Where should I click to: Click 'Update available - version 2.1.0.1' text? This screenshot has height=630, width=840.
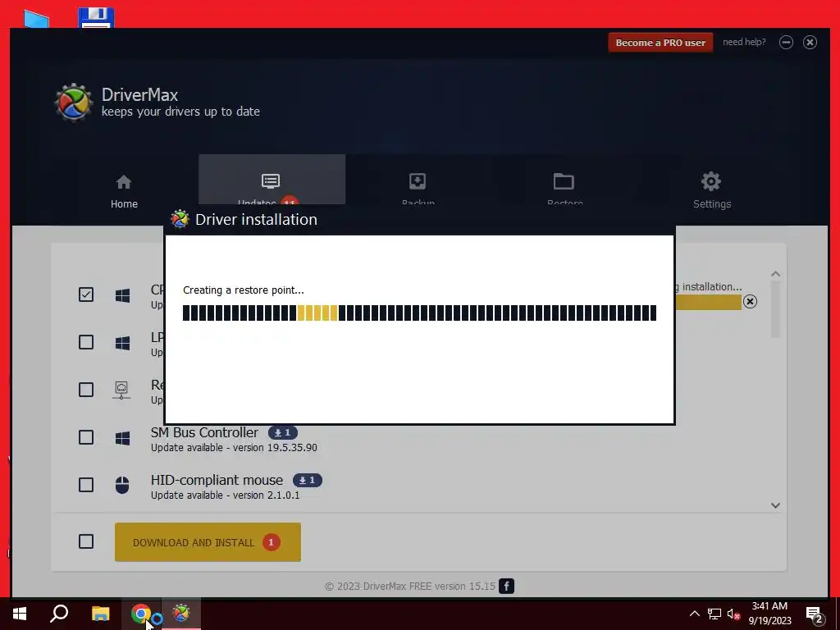tap(226, 495)
